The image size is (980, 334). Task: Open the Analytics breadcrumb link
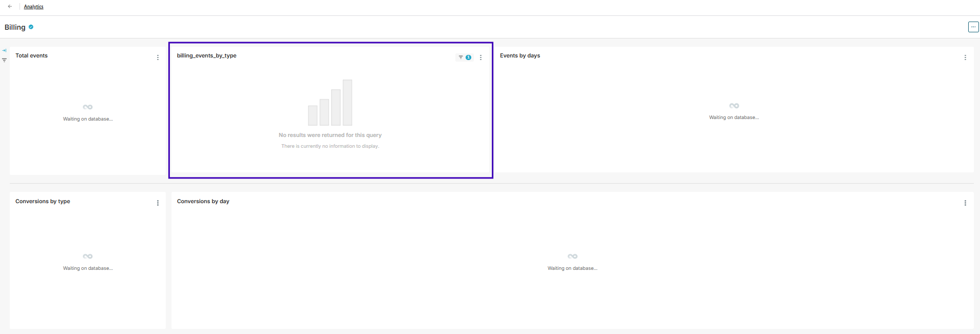click(x=33, y=7)
